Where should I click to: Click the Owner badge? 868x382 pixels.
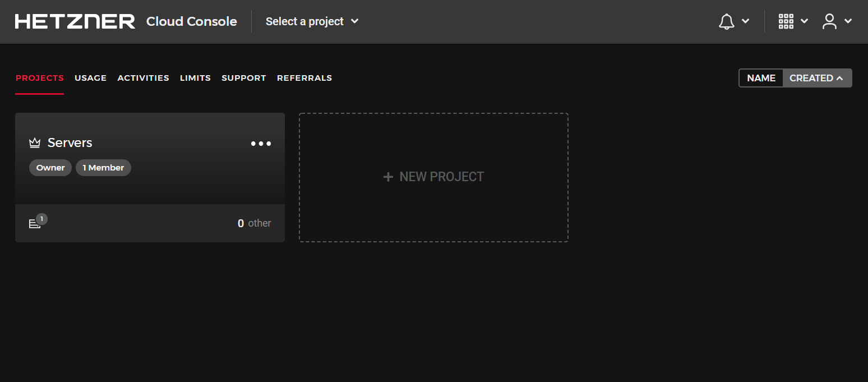pos(50,168)
